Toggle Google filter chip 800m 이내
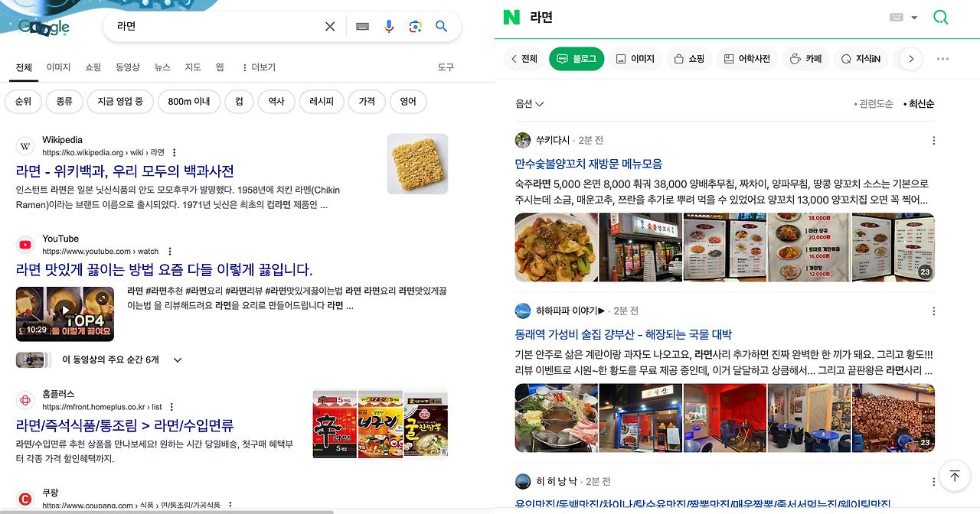This screenshot has width=980, height=514. coord(189,101)
